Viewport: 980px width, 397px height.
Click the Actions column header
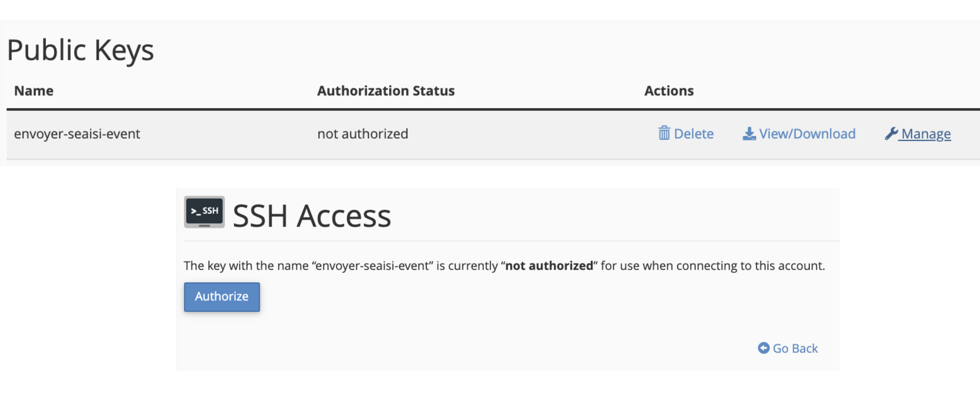pos(669,91)
